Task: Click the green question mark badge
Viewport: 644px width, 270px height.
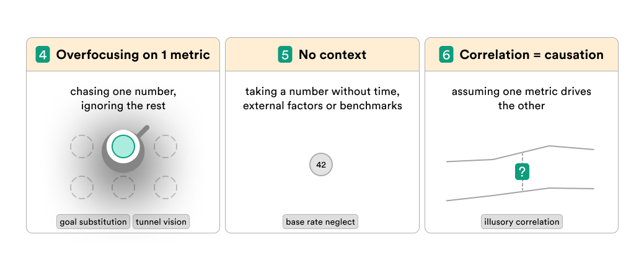Action: pyautogui.click(x=522, y=172)
